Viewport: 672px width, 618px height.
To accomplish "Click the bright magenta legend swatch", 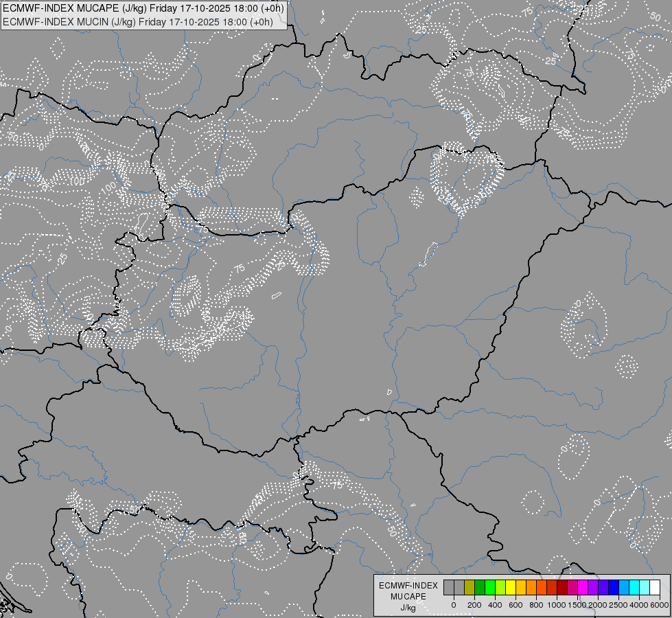I will click(x=583, y=587).
